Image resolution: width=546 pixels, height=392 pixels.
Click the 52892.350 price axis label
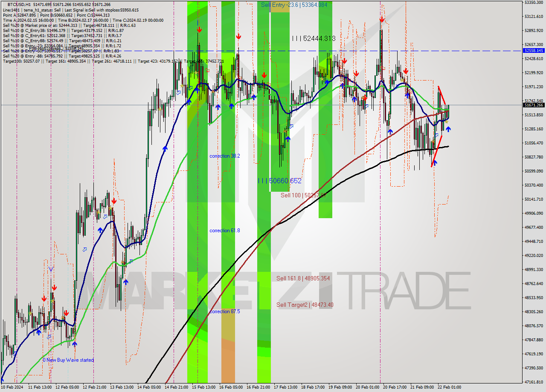[534, 30]
